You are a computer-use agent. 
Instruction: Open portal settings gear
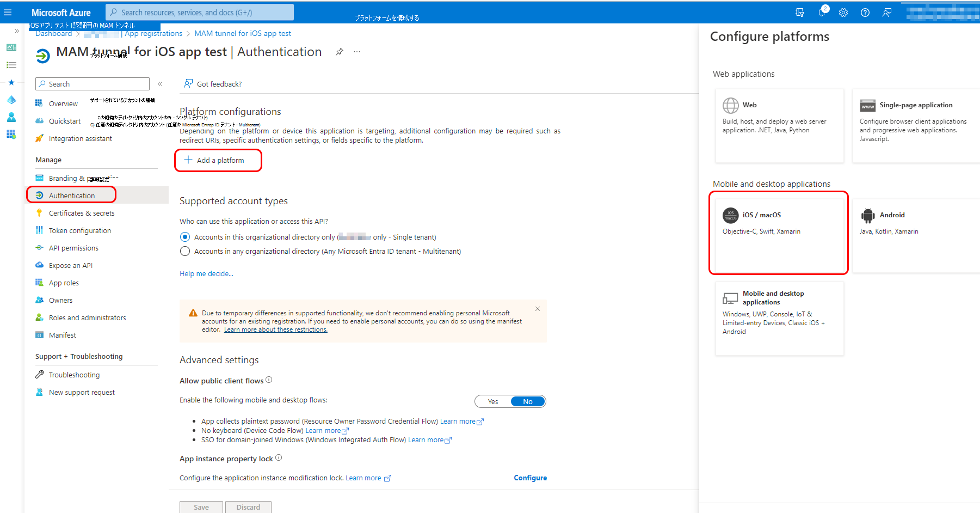tap(843, 12)
